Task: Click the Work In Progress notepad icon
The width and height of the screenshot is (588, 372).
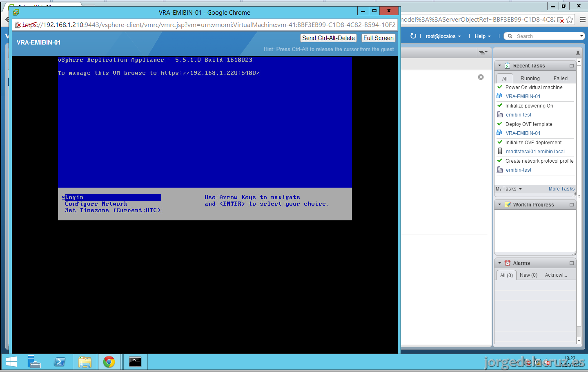Action: click(508, 204)
